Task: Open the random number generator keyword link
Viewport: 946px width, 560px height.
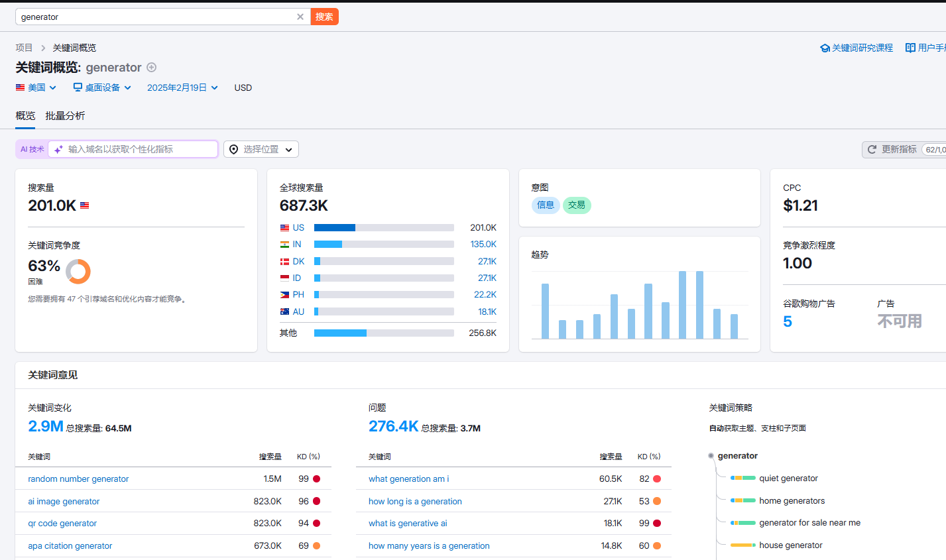Action: click(78, 478)
